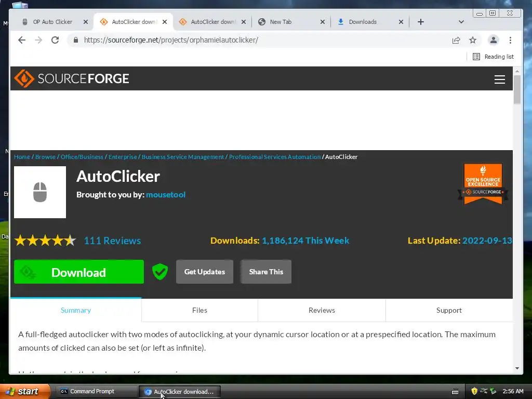This screenshot has width=532, height=399.
Task: Select the Reviews tab
Action: click(322, 310)
